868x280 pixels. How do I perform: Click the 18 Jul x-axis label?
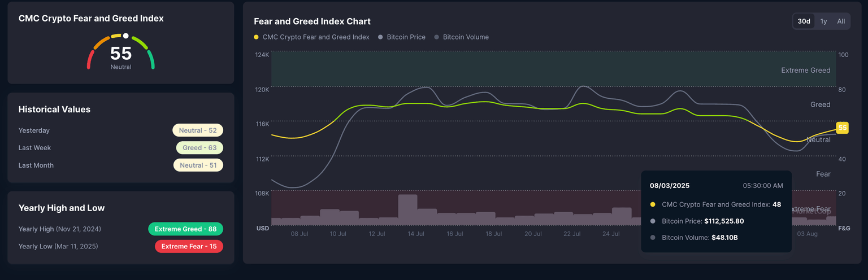click(494, 234)
